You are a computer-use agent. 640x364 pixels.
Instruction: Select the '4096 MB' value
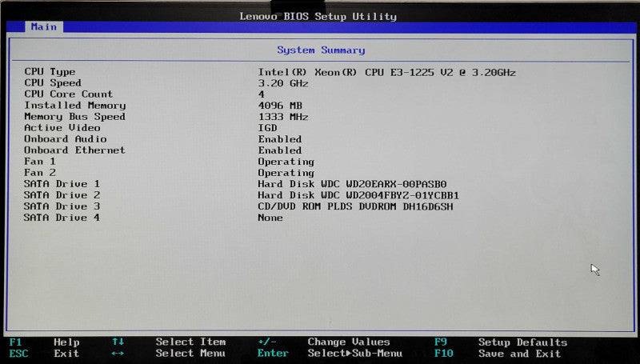(x=280, y=106)
